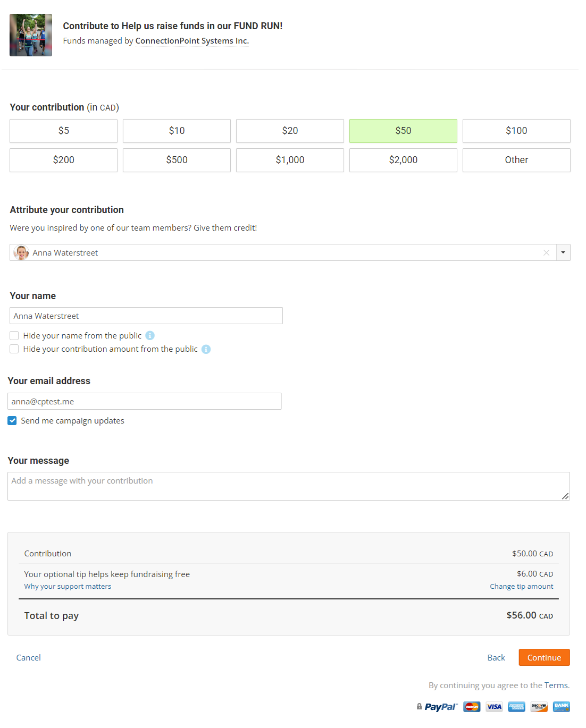The width and height of the screenshot is (586, 728).
Task: Select the $20 contribution amount
Action: click(x=290, y=131)
